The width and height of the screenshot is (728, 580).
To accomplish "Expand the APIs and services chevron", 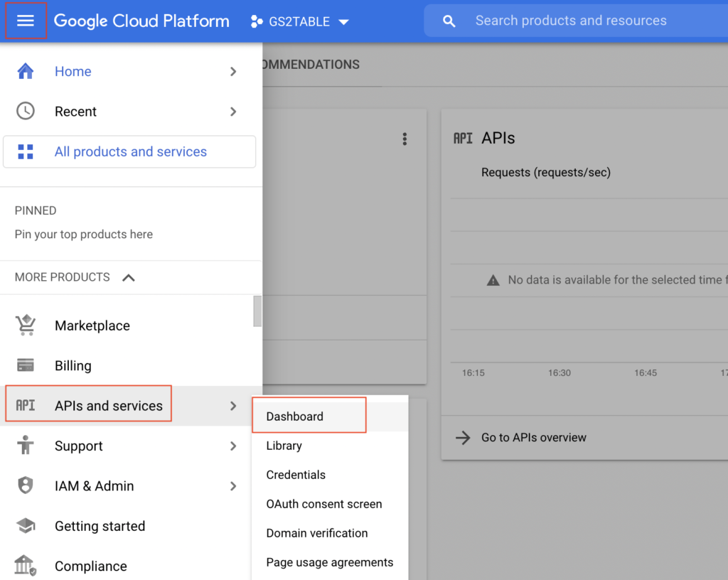I will (x=233, y=406).
